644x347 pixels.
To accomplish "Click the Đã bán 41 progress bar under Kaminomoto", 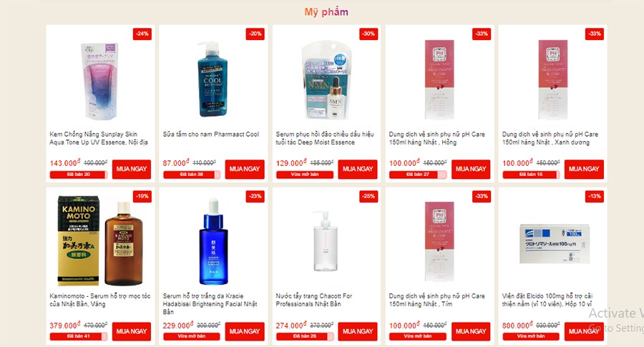I will pos(79,336).
